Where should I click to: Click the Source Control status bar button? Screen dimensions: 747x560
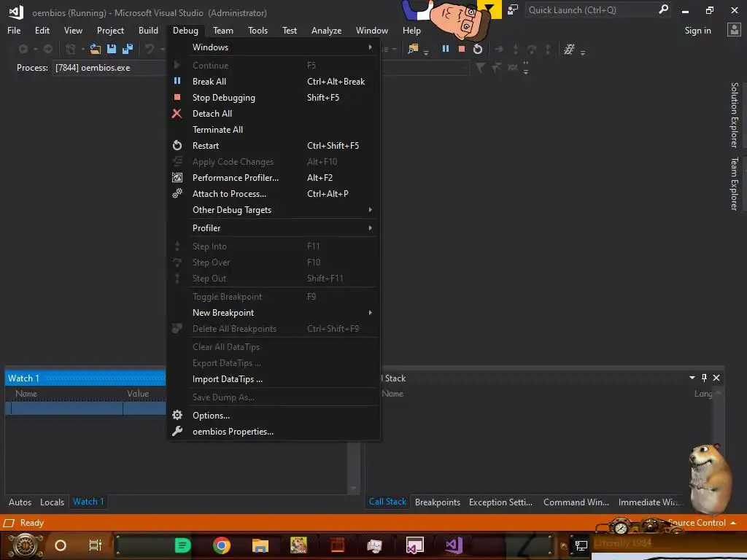pos(701,523)
